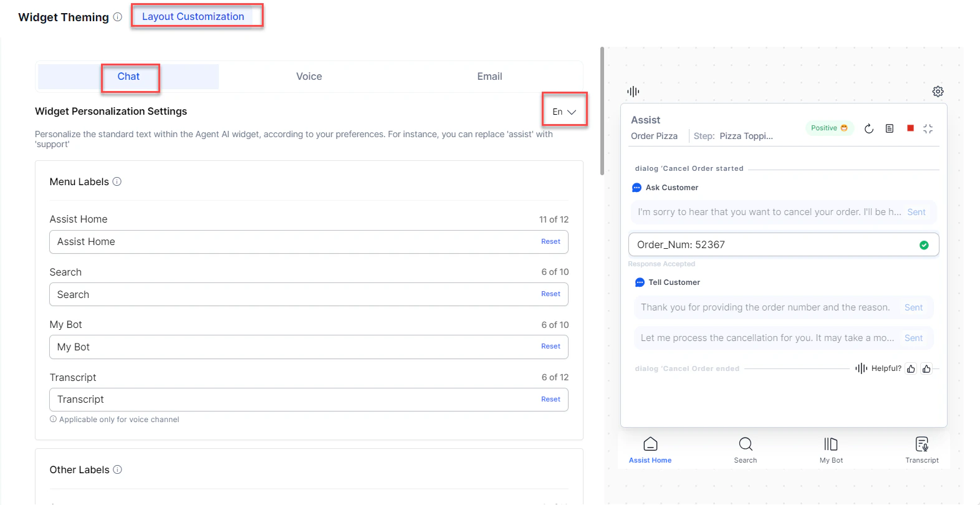Click the Other Labels info icon
This screenshot has height=505, width=980.
(117, 469)
